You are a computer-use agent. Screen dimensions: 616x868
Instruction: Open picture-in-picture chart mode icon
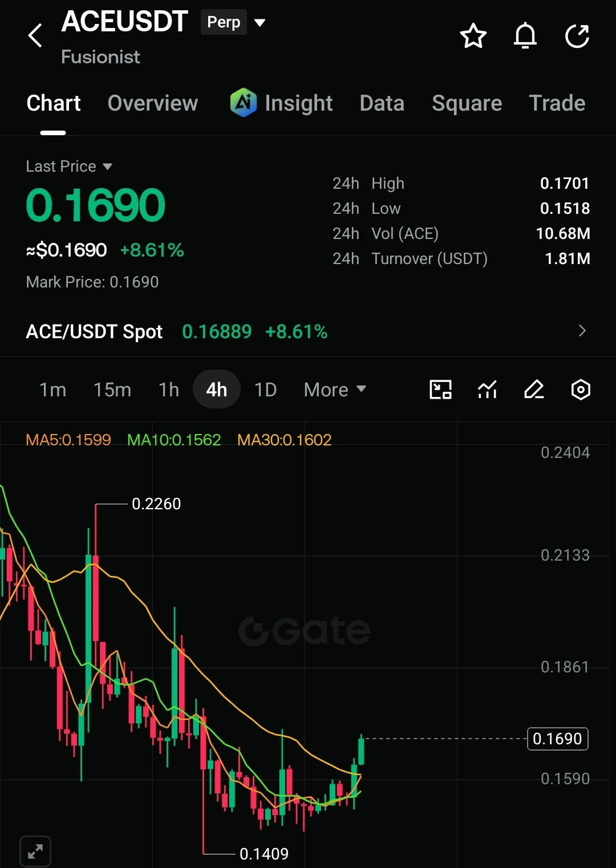click(440, 390)
